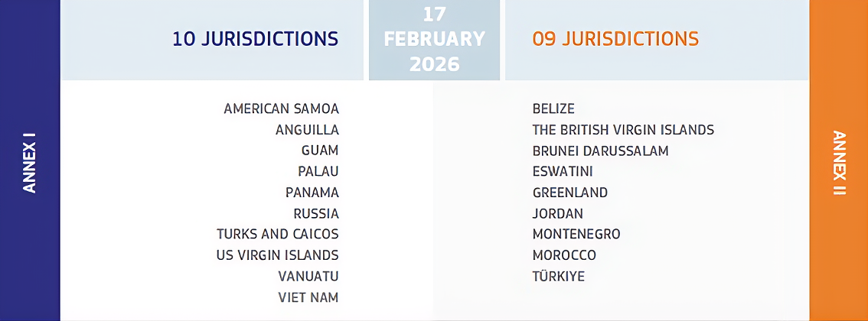Select The British Virgin Islands entry
The image size is (868, 321).
coord(623,130)
